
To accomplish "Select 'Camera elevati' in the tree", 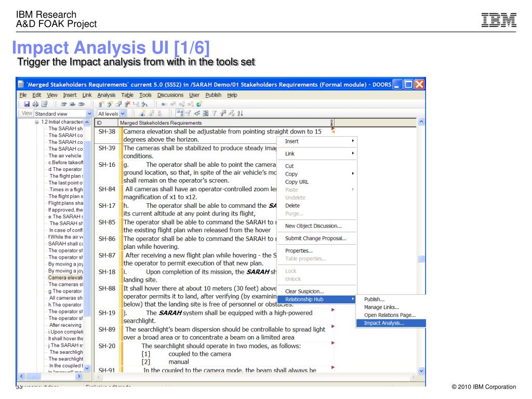I will 65,277.
